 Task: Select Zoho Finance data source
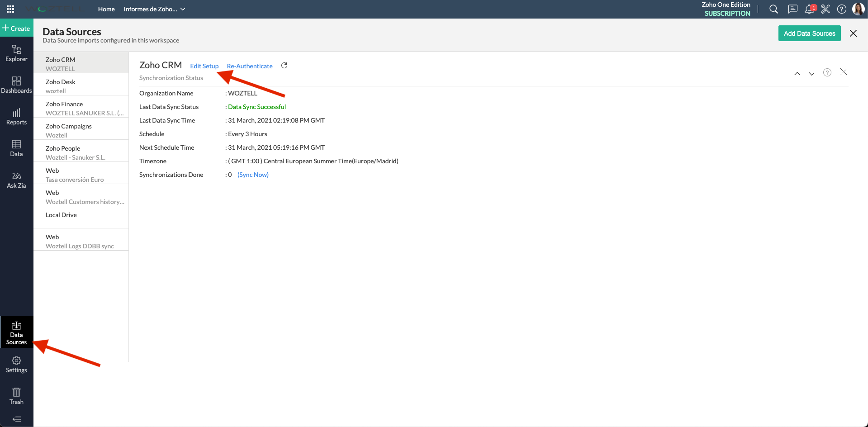[81, 107]
